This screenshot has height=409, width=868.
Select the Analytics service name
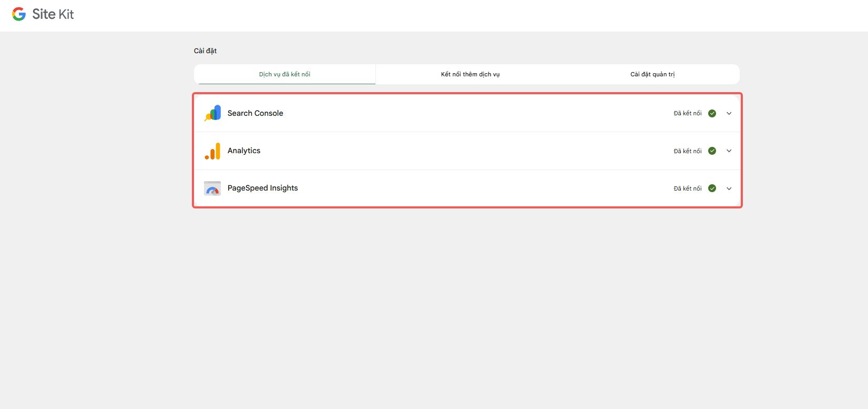coord(244,151)
